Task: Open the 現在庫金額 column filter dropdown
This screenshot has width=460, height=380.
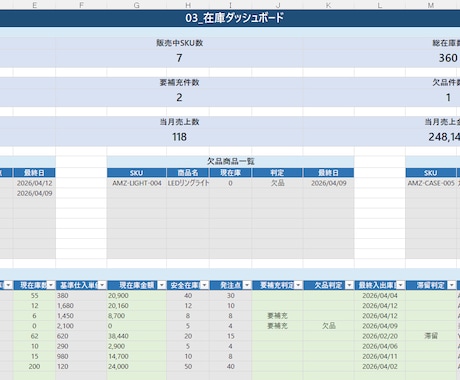Action: (162, 285)
